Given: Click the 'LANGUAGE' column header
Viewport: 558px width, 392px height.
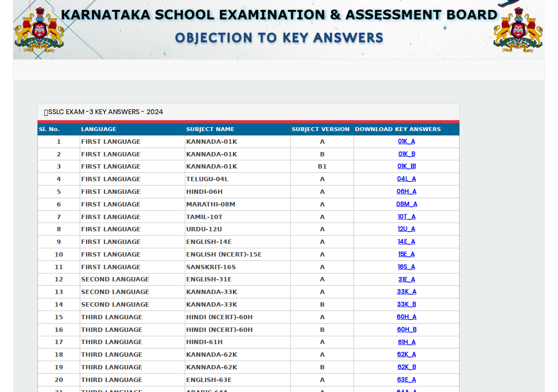Looking at the screenshot, I should pos(133,129).
